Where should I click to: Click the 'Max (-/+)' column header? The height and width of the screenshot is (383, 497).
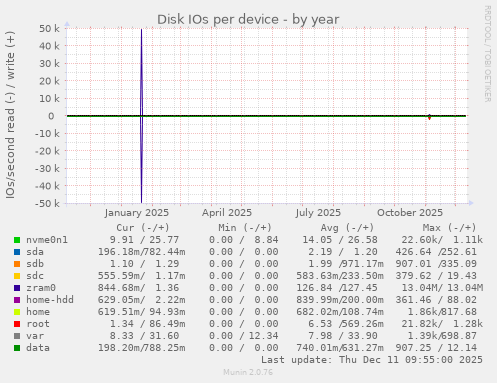[x=449, y=228]
